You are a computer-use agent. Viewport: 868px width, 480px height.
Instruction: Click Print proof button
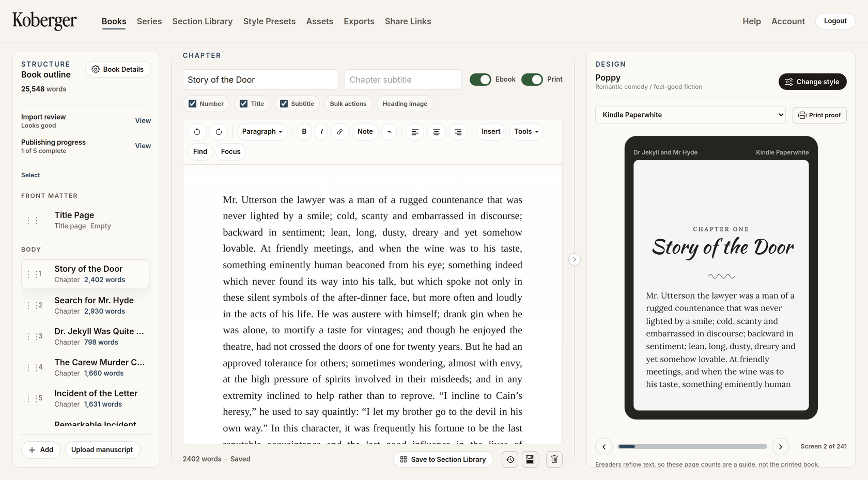819,115
